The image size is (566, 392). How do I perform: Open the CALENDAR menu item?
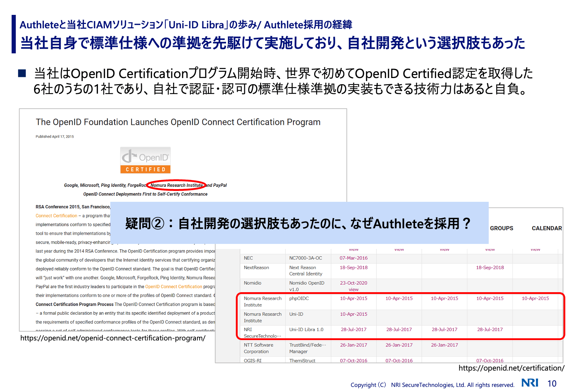coord(547,228)
